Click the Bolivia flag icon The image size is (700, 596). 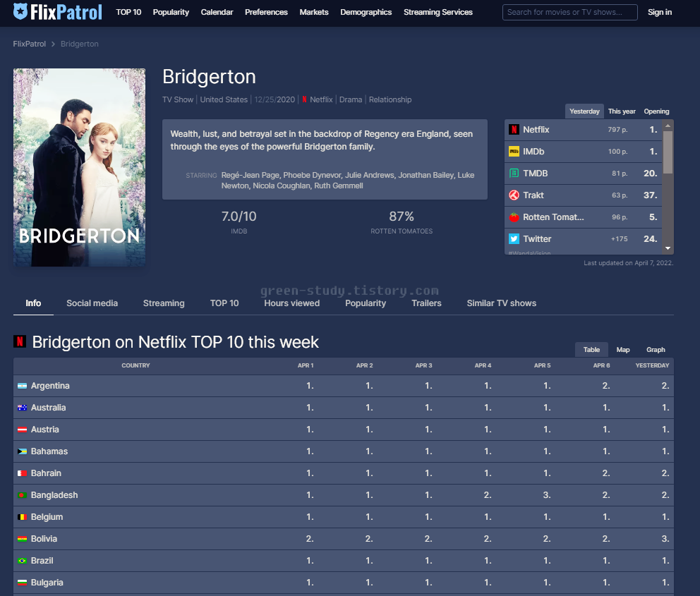click(22, 539)
